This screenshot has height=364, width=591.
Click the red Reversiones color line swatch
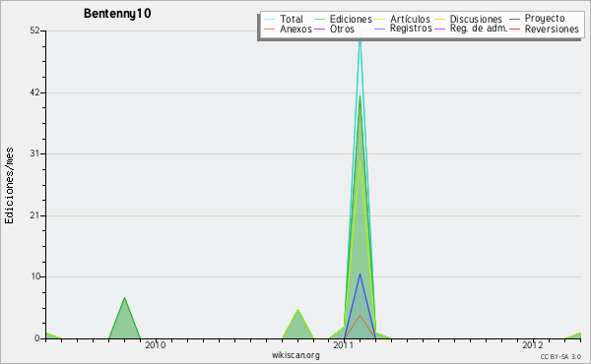coord(515,29)
